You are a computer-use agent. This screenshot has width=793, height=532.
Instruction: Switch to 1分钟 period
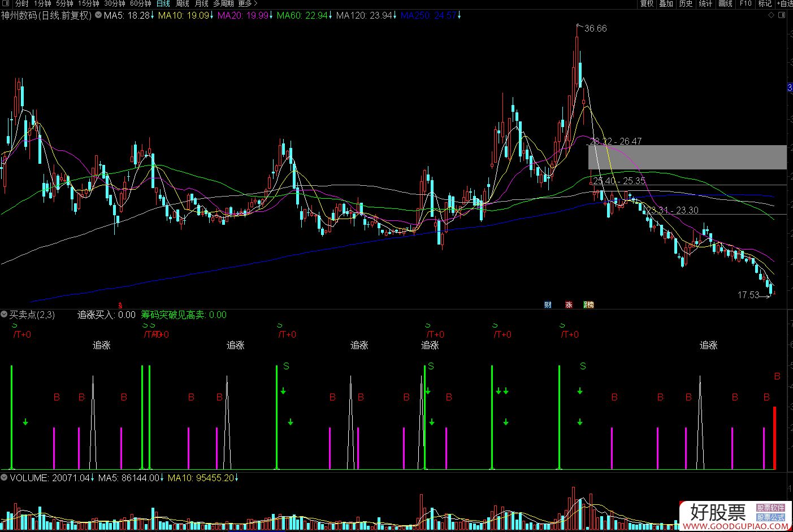43,4
